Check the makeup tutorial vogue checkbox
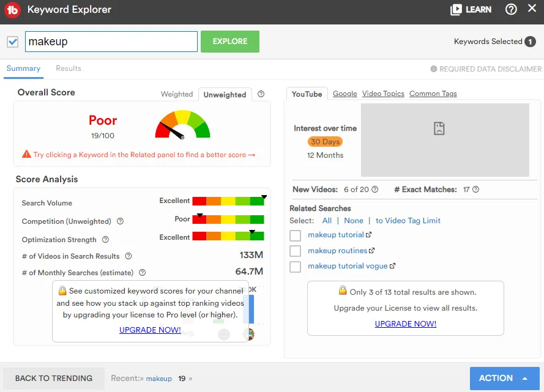 295,267
